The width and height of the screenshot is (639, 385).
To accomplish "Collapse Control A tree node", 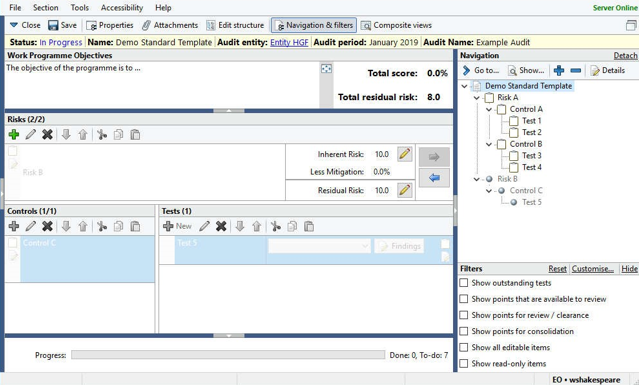I will tap(489, 109).
